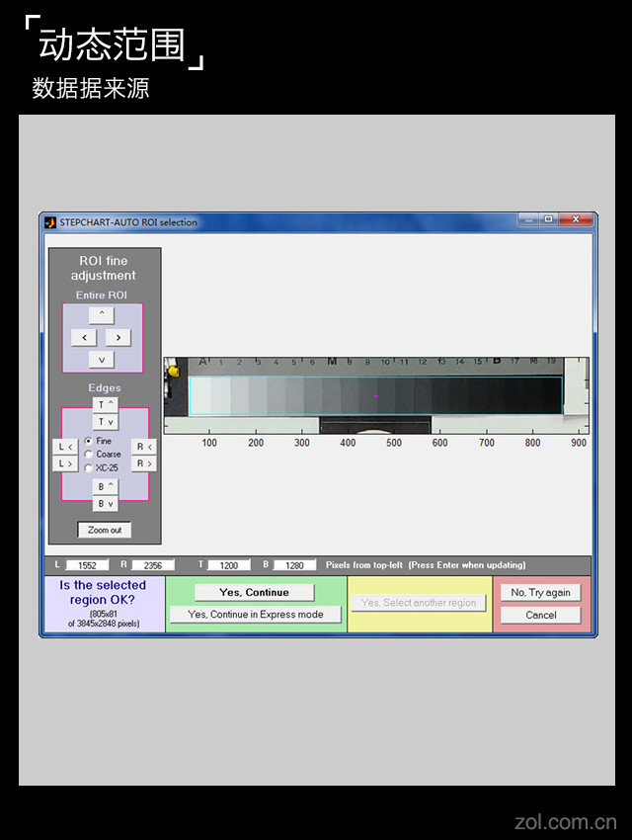Click the 'Entire ROI' label
632x840 pixels.
101,295
